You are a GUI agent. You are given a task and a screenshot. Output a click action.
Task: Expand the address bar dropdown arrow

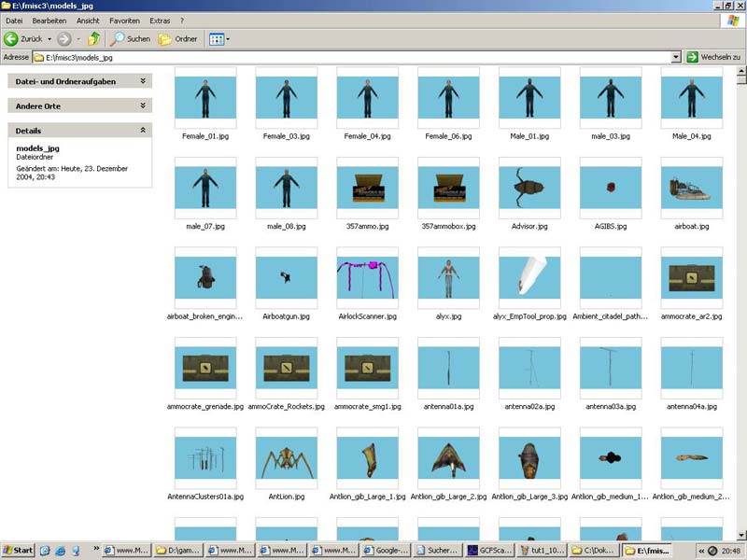click(x=676, y=57)
